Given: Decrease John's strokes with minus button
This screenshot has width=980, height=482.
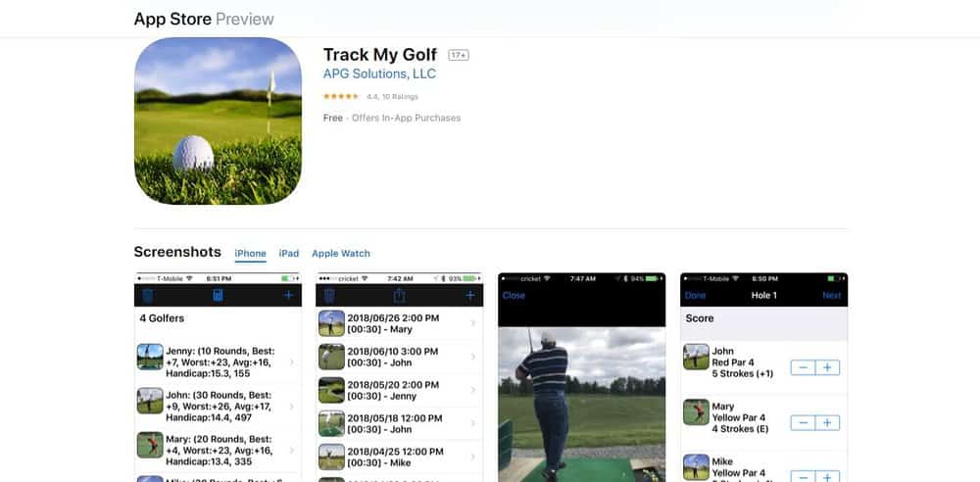Looking at the screenshot, I should [x=804, y=367].
